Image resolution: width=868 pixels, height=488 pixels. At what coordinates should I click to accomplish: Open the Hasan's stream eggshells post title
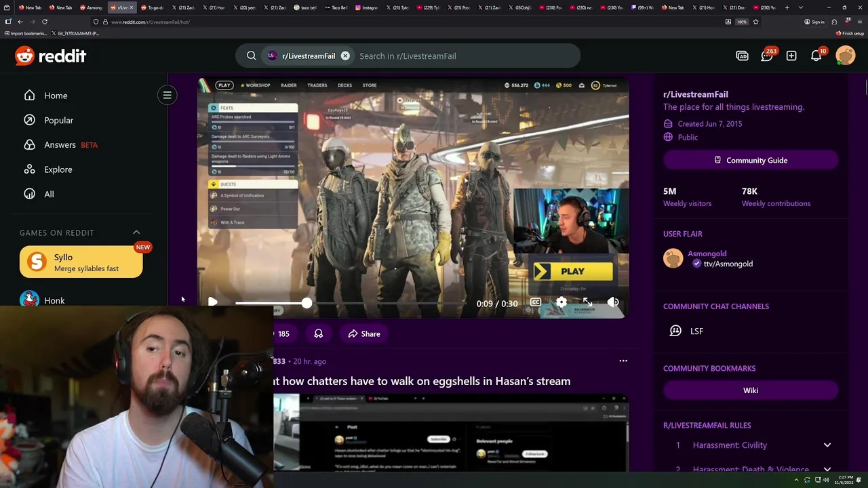(422, 381)
